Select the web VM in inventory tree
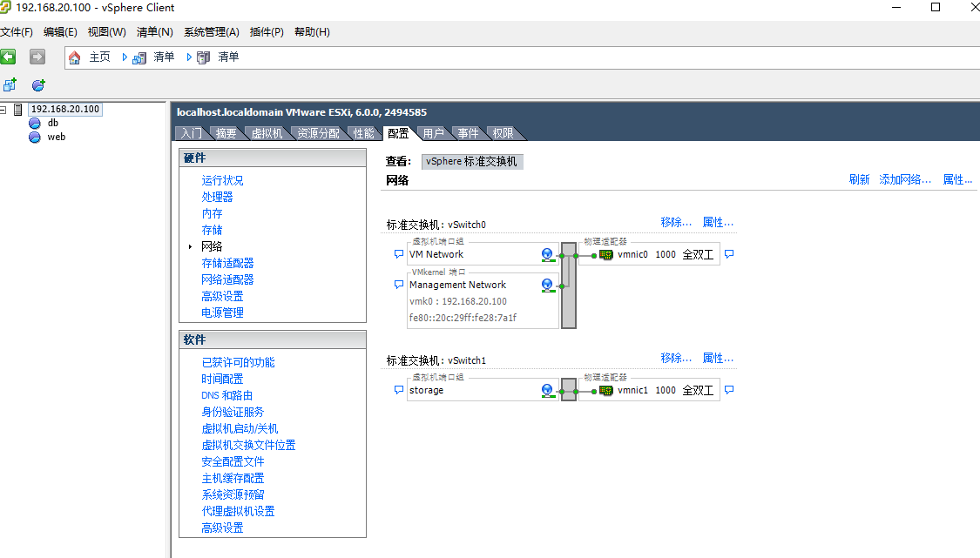This screenshot has width=980, height=558. coord(56,137)
